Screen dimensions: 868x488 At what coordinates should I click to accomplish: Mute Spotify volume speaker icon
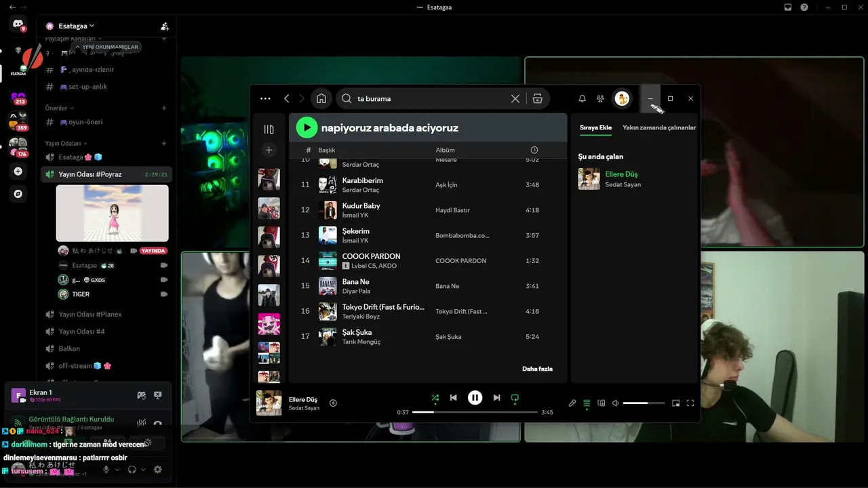pos(616,403)
